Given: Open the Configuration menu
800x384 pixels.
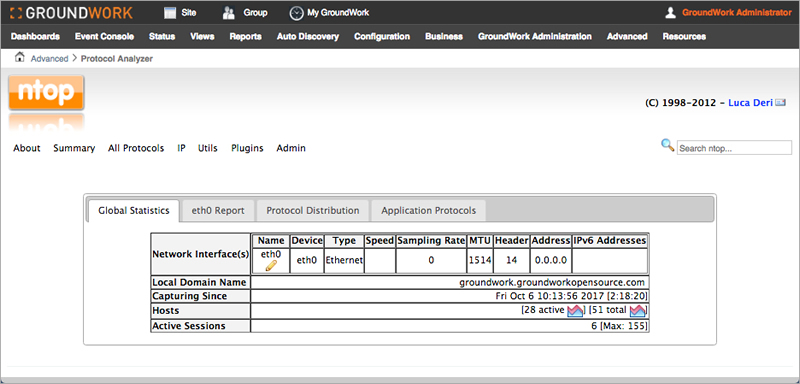Looking at the screenshot, I should coord(382,37).
